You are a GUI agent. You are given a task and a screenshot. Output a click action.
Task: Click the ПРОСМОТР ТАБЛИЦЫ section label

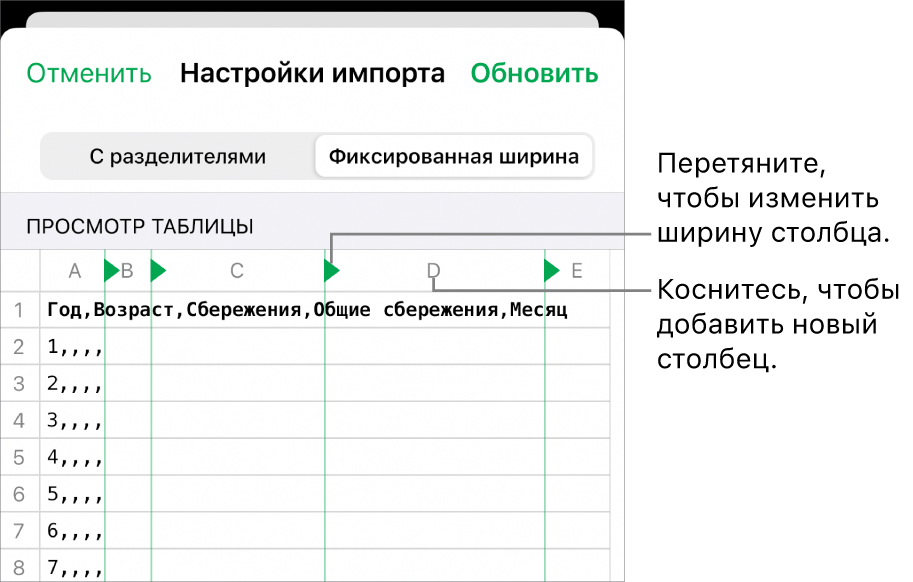pos(140,226)
